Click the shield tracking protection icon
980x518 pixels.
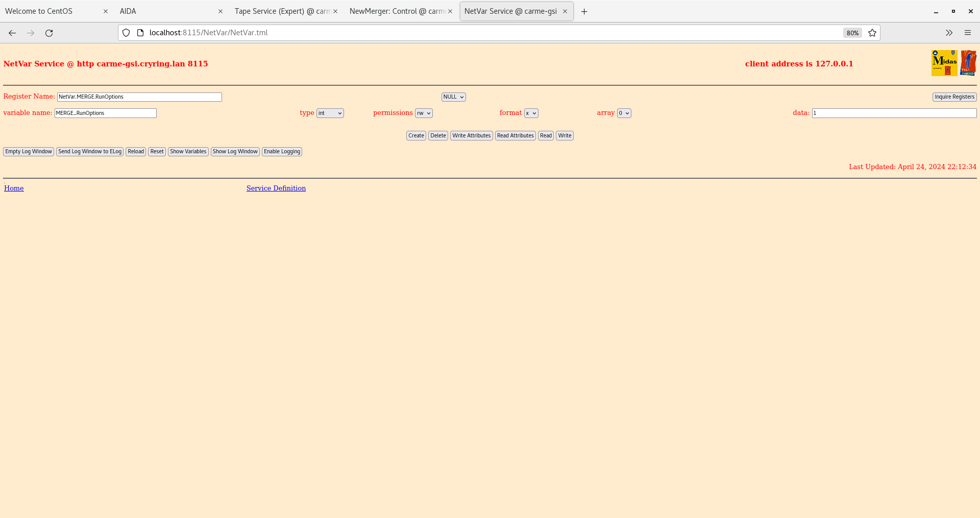point(126,33)
